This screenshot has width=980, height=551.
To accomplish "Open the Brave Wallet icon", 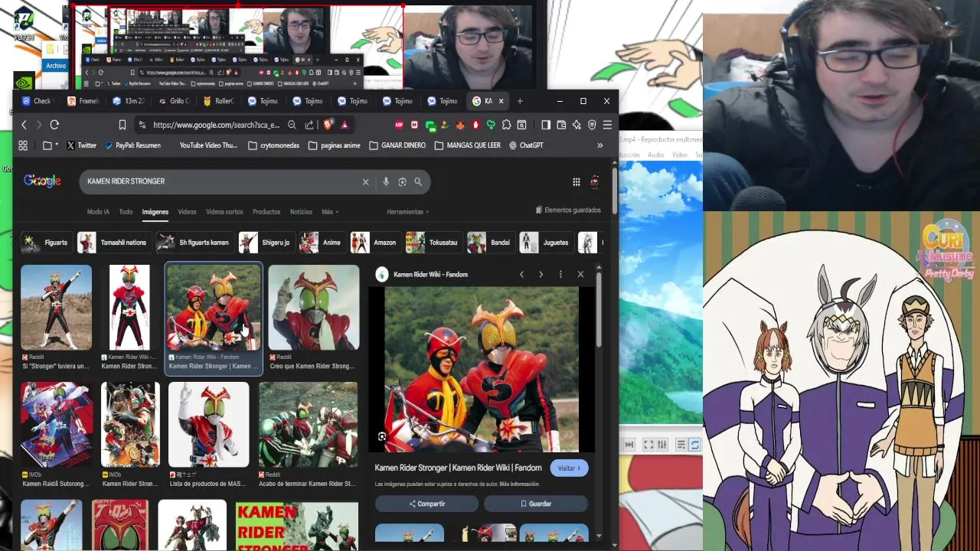I will point(561,125).
